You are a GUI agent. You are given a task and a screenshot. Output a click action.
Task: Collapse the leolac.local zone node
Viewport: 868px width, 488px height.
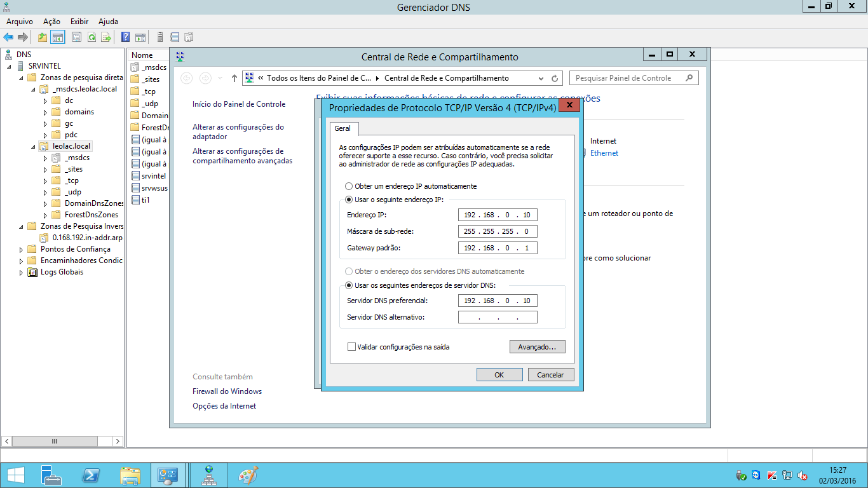pyautogui.click(x=34, y=146)
